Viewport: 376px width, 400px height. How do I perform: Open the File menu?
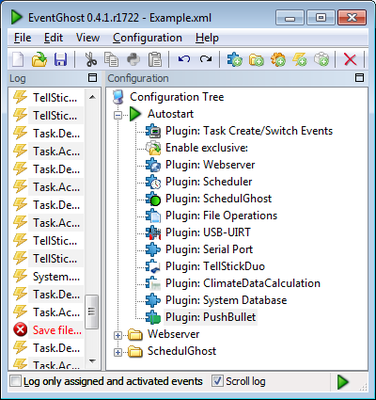(22, 38)
